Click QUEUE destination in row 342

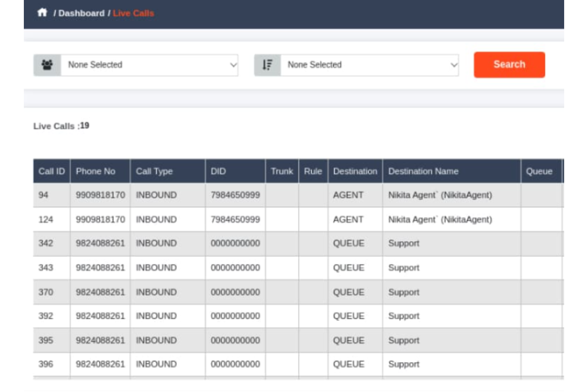pyautogui.click(x=348, y=243)
